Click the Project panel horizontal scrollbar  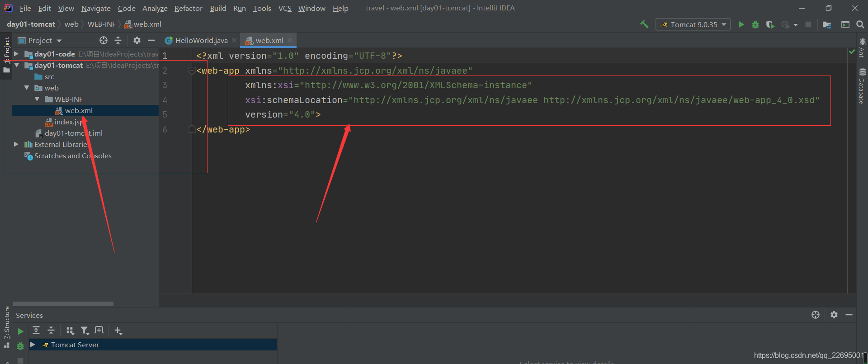(x=63, y=304)
